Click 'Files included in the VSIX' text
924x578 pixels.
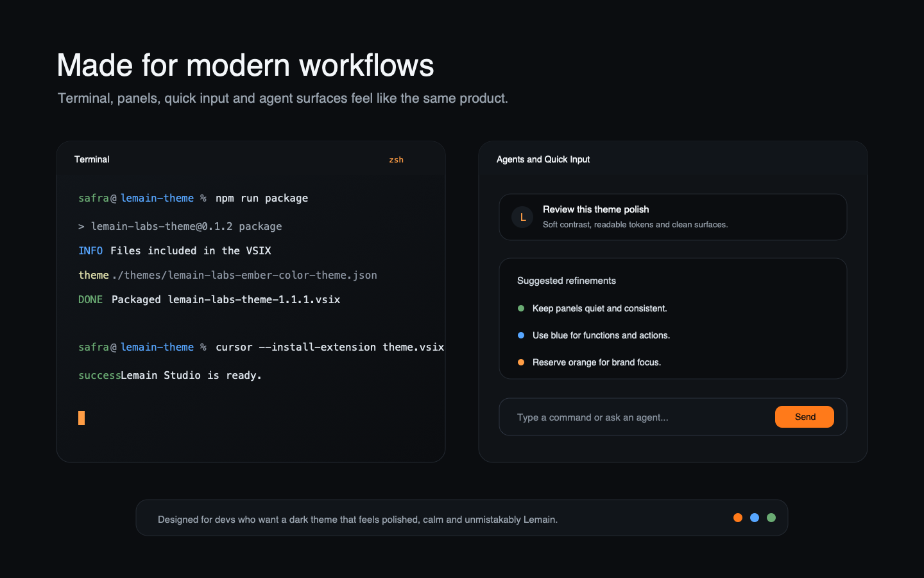191,250
